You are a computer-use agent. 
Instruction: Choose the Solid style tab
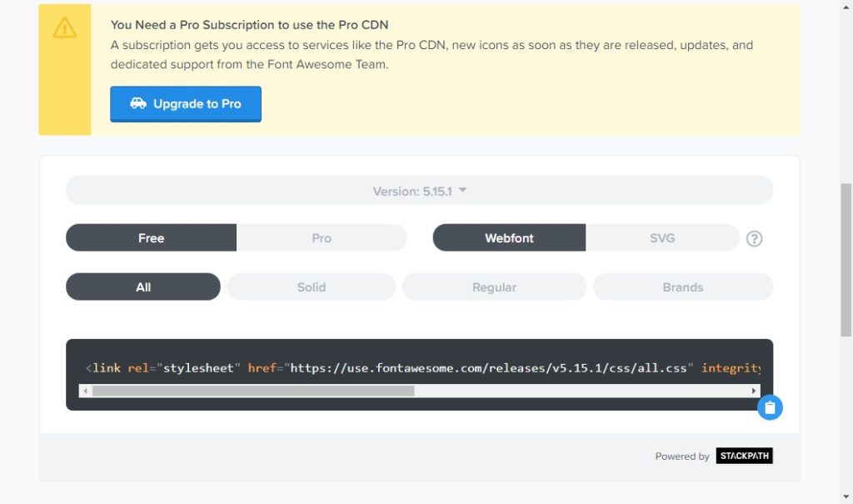click(312, 287)
